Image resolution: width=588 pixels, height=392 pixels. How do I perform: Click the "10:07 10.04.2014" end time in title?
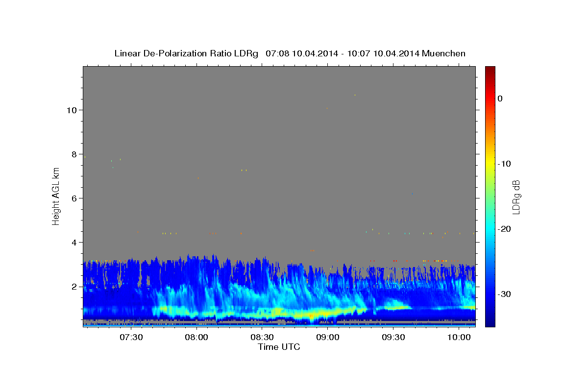(383, 53)
